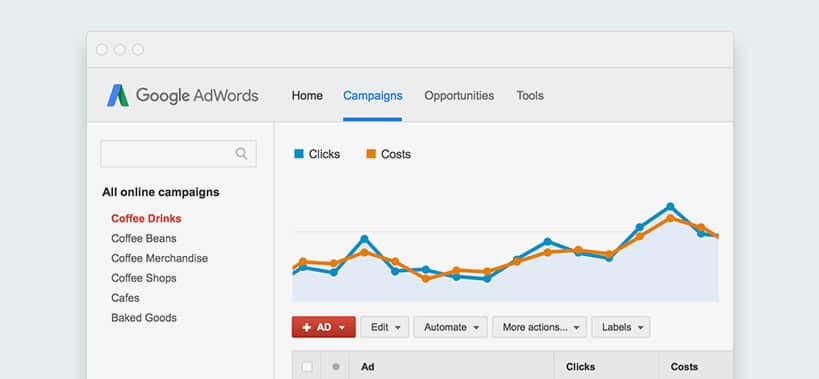Expand the More actions dropdown

coord(540,327)
